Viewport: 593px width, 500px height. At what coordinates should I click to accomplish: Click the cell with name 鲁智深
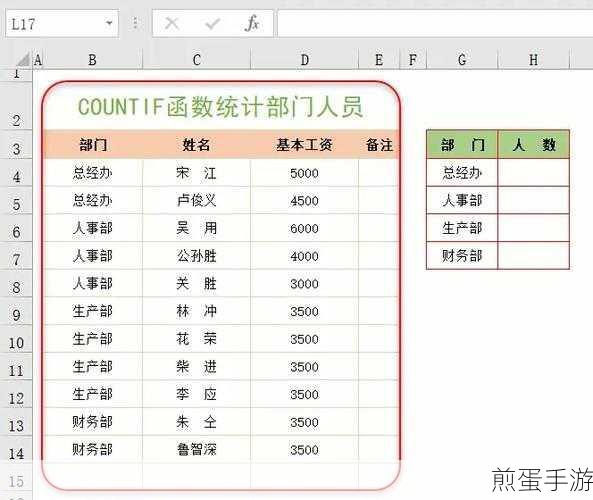[196, 450]
